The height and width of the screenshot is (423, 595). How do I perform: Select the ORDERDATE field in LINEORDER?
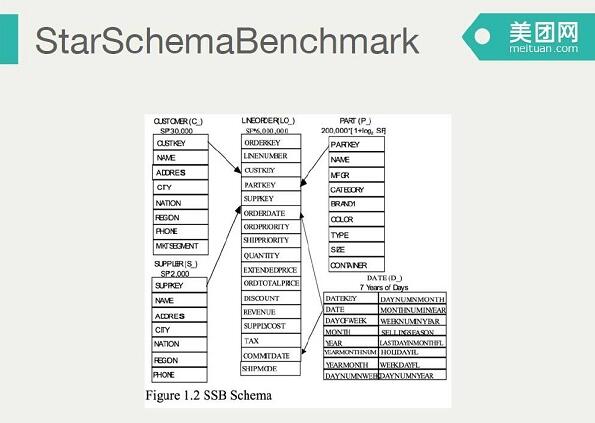(271, 213)
